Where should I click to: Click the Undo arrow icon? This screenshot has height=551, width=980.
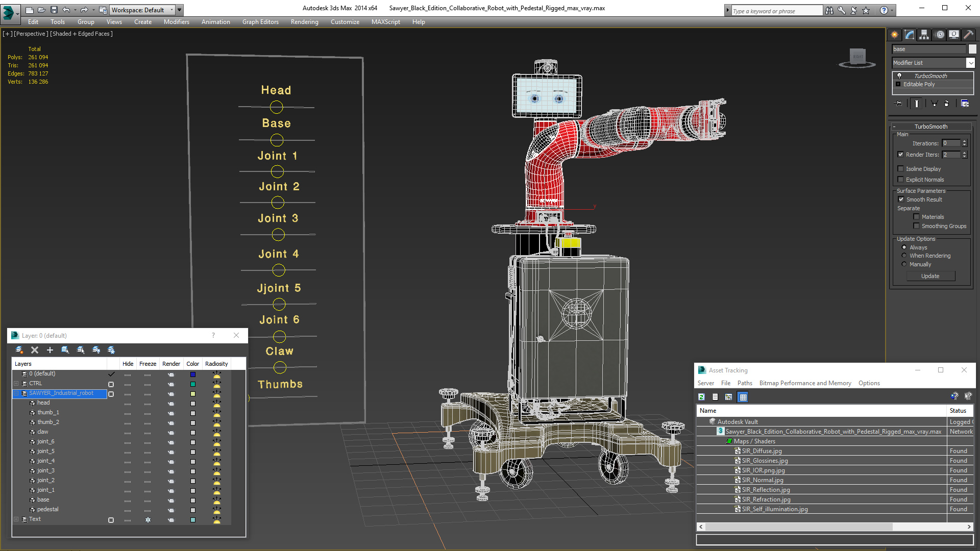point(66,10)
